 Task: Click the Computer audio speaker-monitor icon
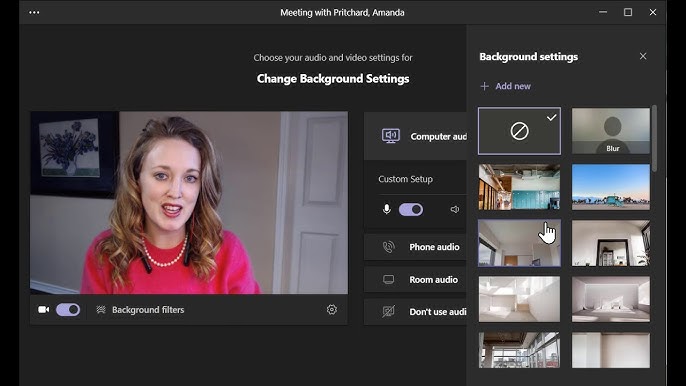(390, 136)
